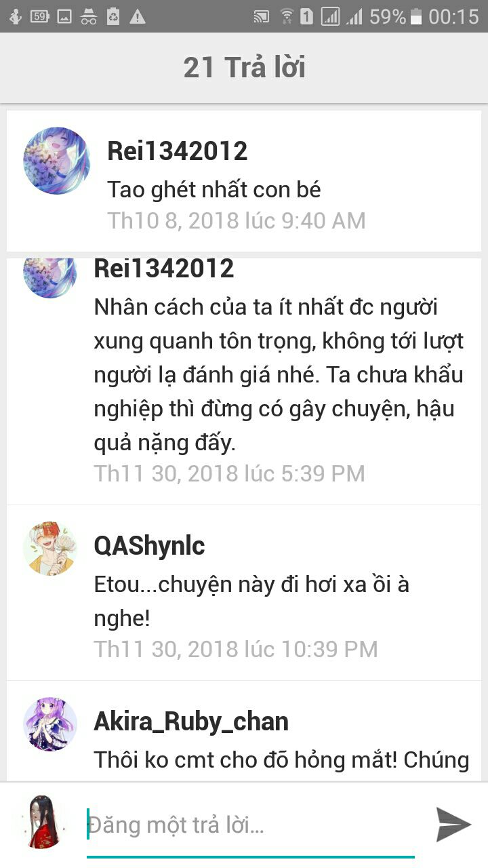
Task: Tap the battery icon in status bar
Action: tap(416, 16)
